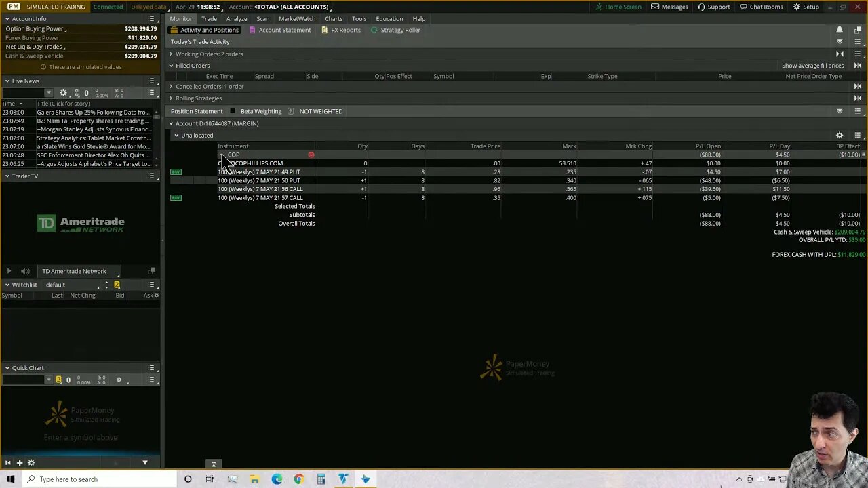Toggle the Beta Weighting checkbox
This screenshot has height=488, width=868.
(x=233, y=111)
